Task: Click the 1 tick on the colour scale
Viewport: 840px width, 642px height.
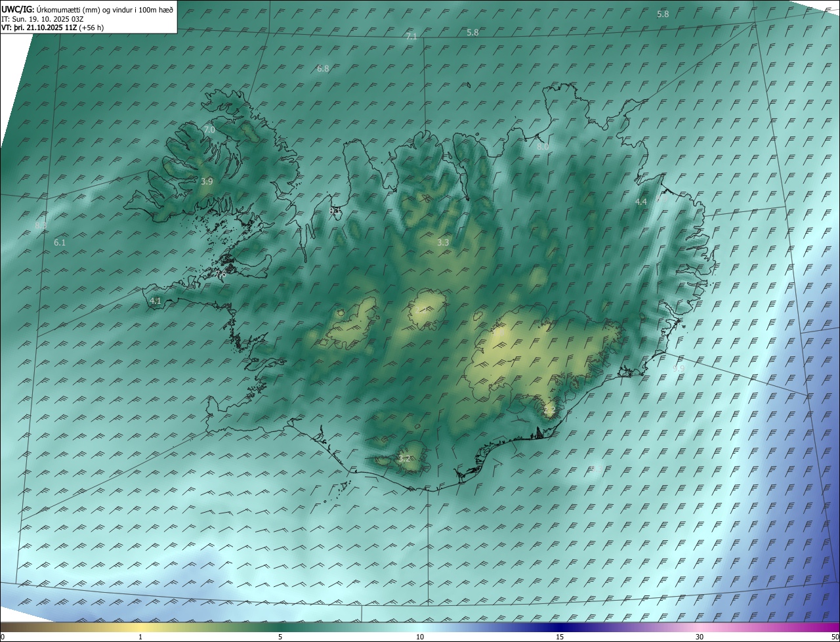Action: (140, 637)
